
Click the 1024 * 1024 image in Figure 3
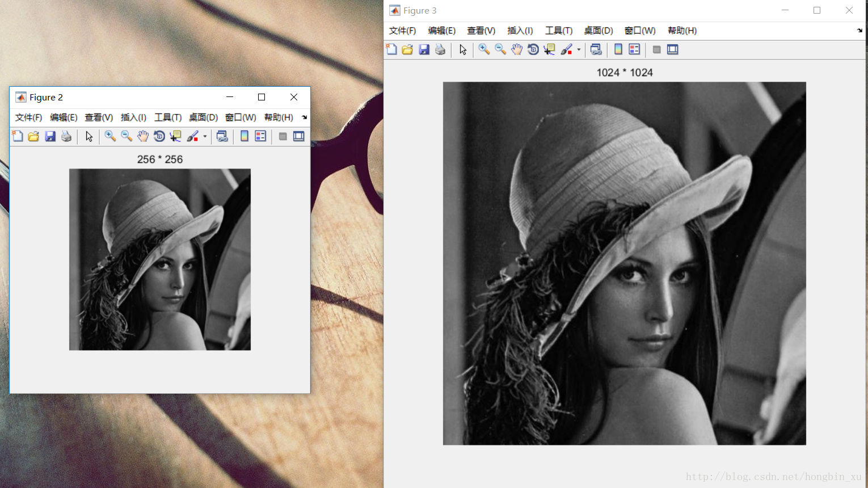(624, 263)
